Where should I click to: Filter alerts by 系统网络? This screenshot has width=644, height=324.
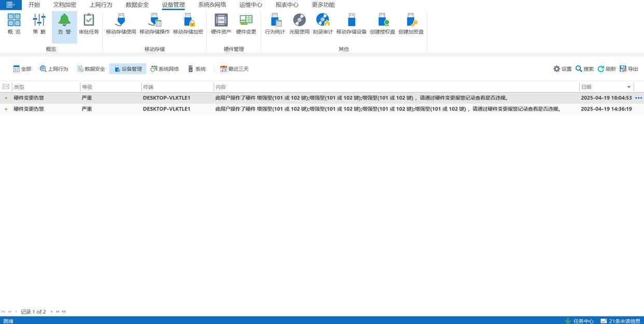tap(164, 69)
